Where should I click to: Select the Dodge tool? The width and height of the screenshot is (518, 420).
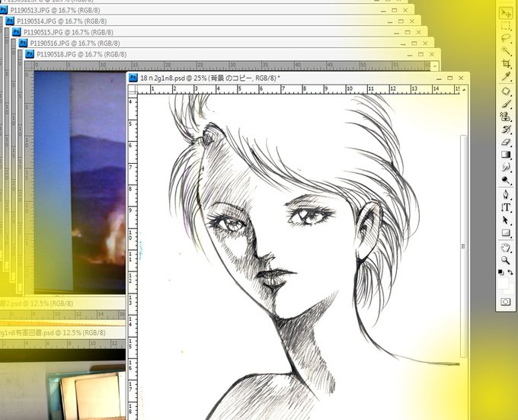point(506,180)
